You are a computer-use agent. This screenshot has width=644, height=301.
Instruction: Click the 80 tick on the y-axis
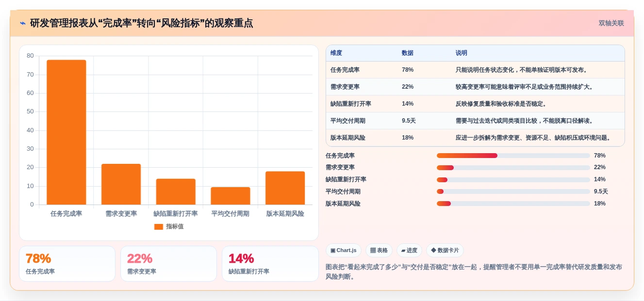point(31,56)
